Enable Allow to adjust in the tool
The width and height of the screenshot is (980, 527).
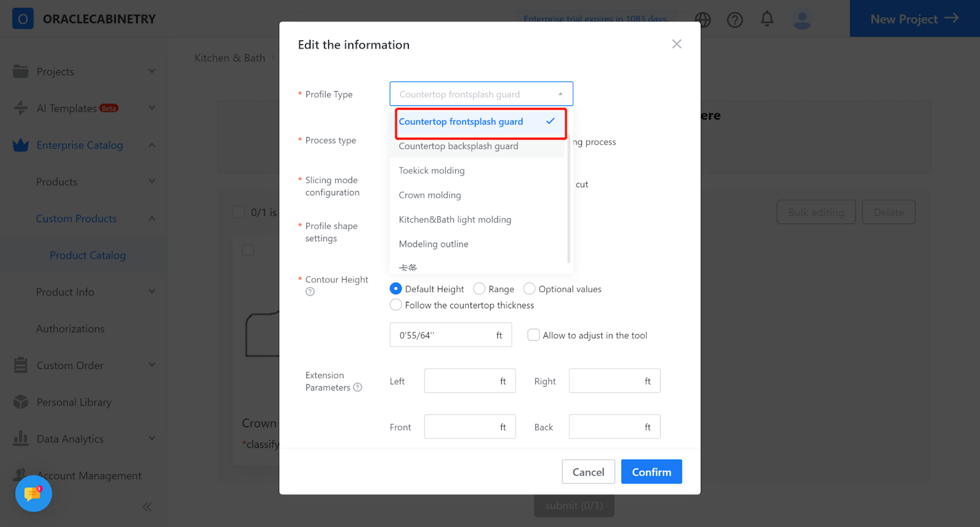[533, 335]
